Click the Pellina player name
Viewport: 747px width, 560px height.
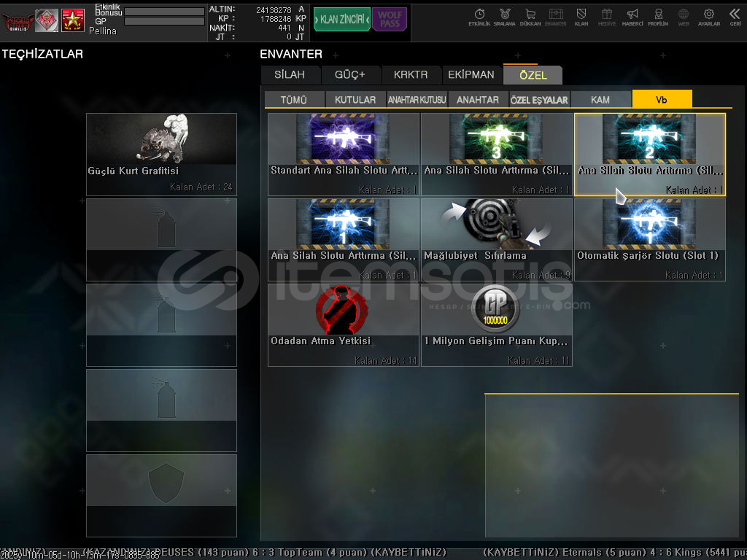[102, 31]
